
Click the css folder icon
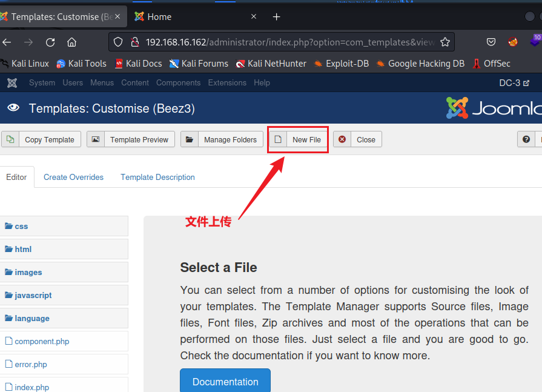(8, 226)
